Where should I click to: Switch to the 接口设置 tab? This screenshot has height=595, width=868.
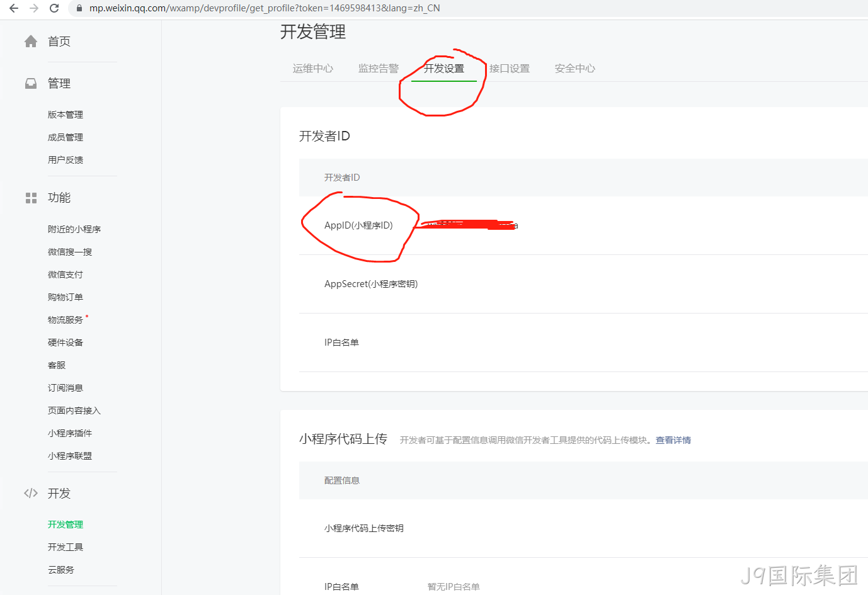tap(510, 69)
